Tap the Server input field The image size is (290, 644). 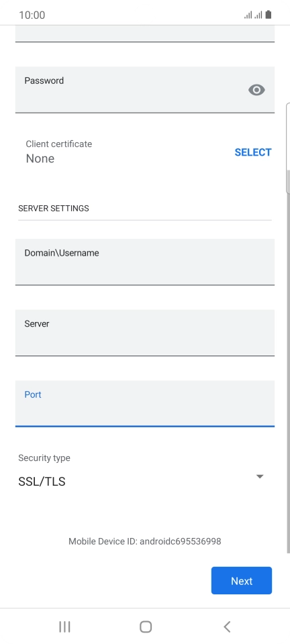click(144, 333)
